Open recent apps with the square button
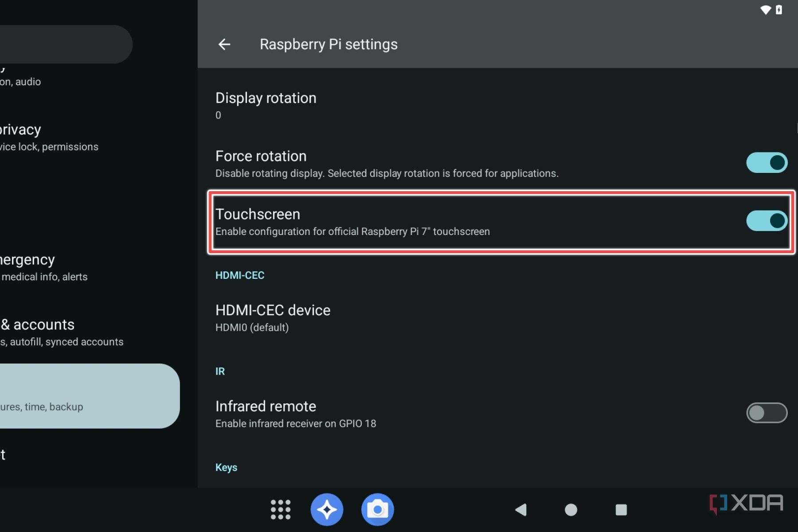Image resolution: width=798 pixels, height=532 pixels. [x=622, y=510]
